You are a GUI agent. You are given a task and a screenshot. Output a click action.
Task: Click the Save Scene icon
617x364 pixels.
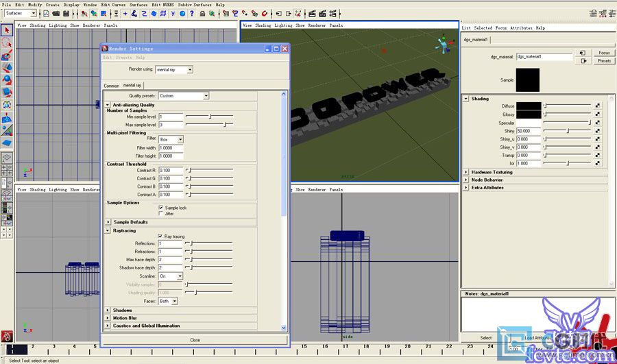(x=66, y=14)
